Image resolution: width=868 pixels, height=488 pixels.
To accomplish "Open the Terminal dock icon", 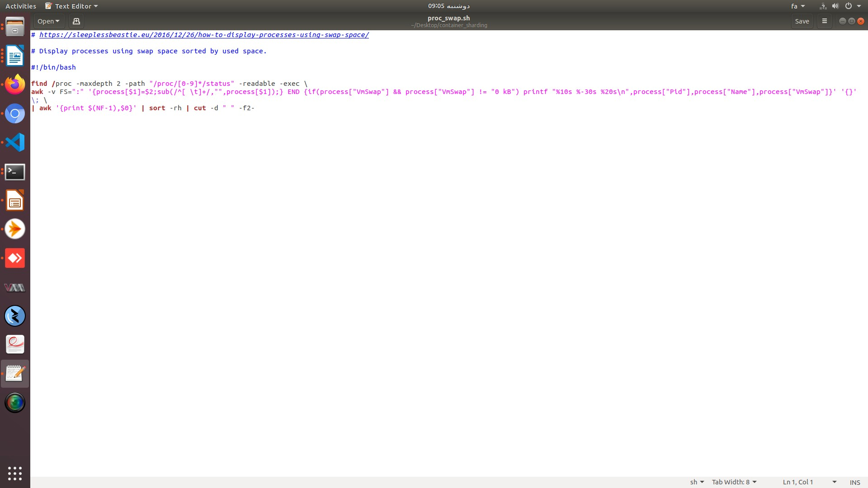I will tap(15, 172).
